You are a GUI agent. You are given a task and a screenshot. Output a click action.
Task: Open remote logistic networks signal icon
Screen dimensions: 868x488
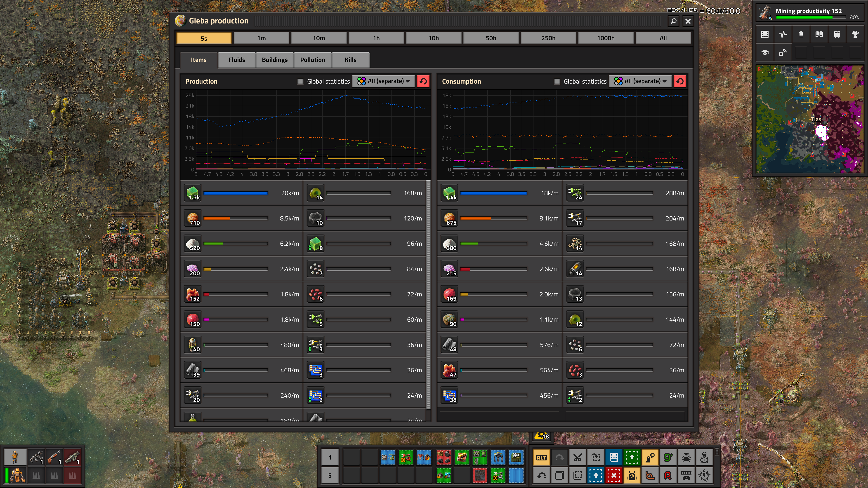point(783,53)
